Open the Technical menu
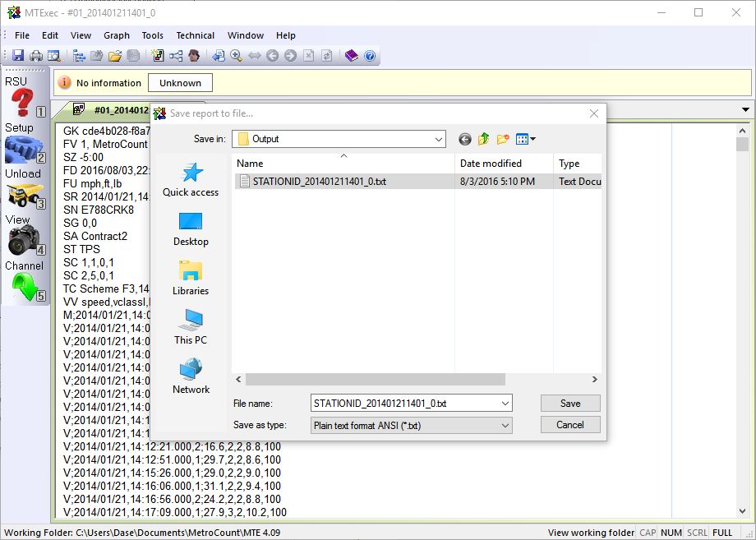This screenshot has width=756, height=540. pyautogui.click(x=196, y=35)
